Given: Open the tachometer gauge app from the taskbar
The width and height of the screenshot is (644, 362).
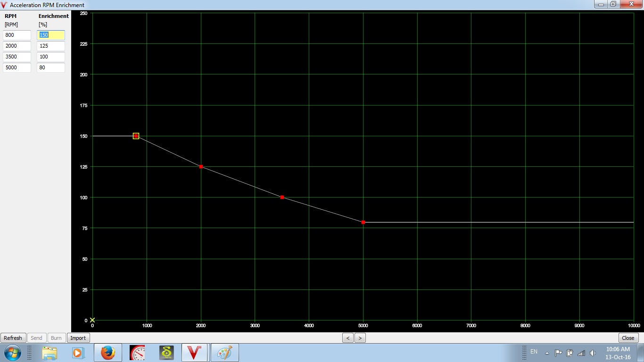Looking at the screenshot, I should (x=137, y=352).
